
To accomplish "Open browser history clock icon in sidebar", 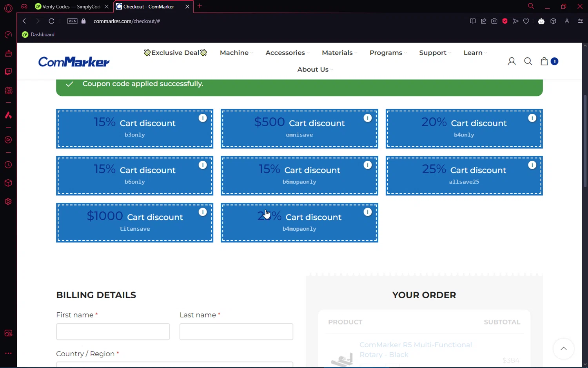I will click(x=8, y=165).
